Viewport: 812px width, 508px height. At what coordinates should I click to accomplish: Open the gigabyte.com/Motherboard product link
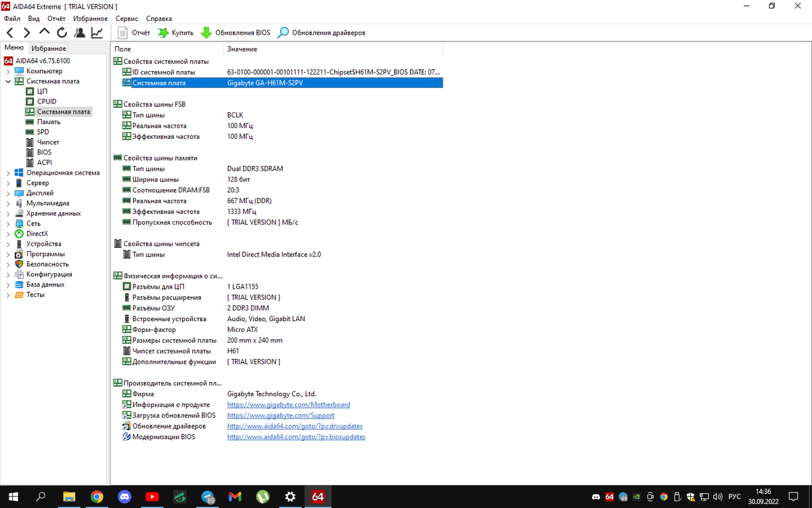click(288, 404)
